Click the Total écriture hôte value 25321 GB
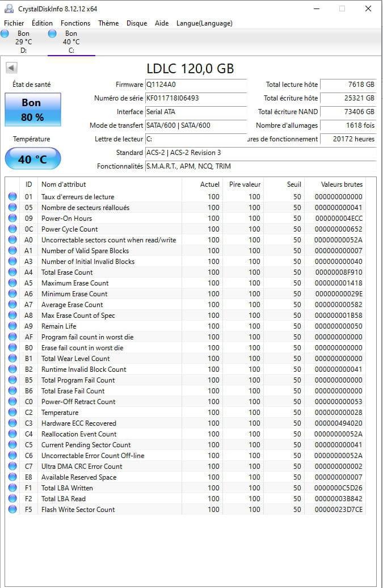Screen dimensions: 383x588 [348, 98]
